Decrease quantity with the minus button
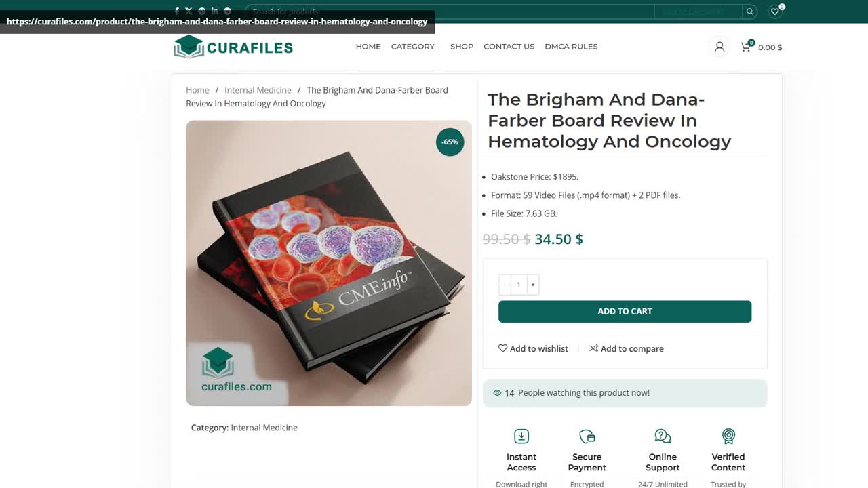This screenshot has height=488, width=868. coord(505,285)
